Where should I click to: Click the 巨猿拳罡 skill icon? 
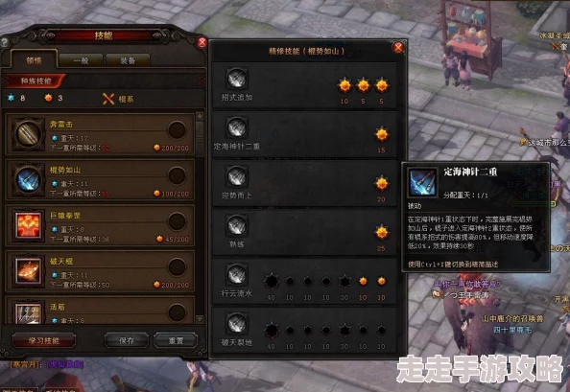click(x=29, y=225)
